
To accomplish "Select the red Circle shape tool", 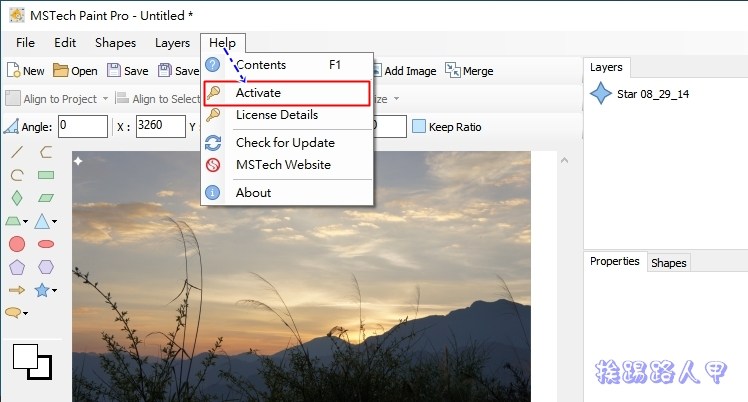I will coord(17,244).
